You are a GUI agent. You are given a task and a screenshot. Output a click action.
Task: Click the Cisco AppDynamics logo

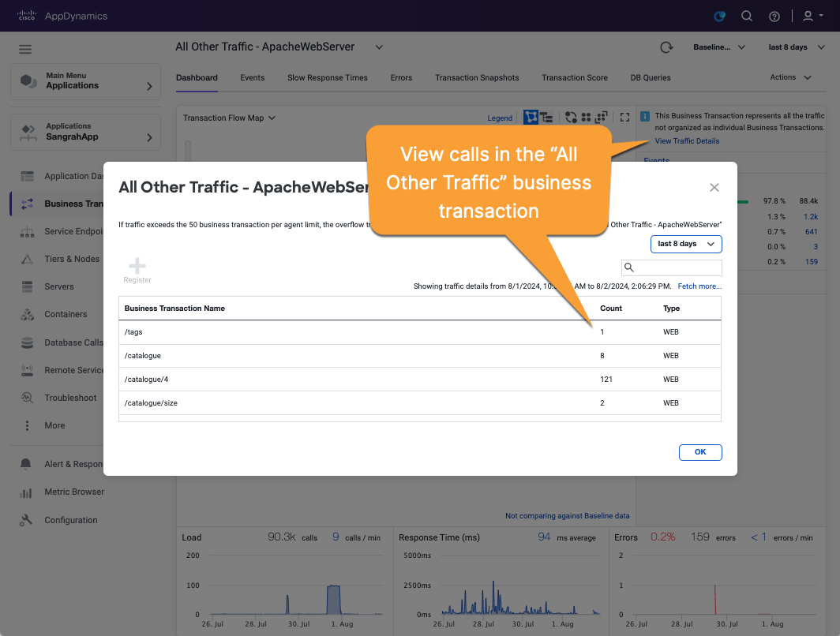[x=62, y=16]
